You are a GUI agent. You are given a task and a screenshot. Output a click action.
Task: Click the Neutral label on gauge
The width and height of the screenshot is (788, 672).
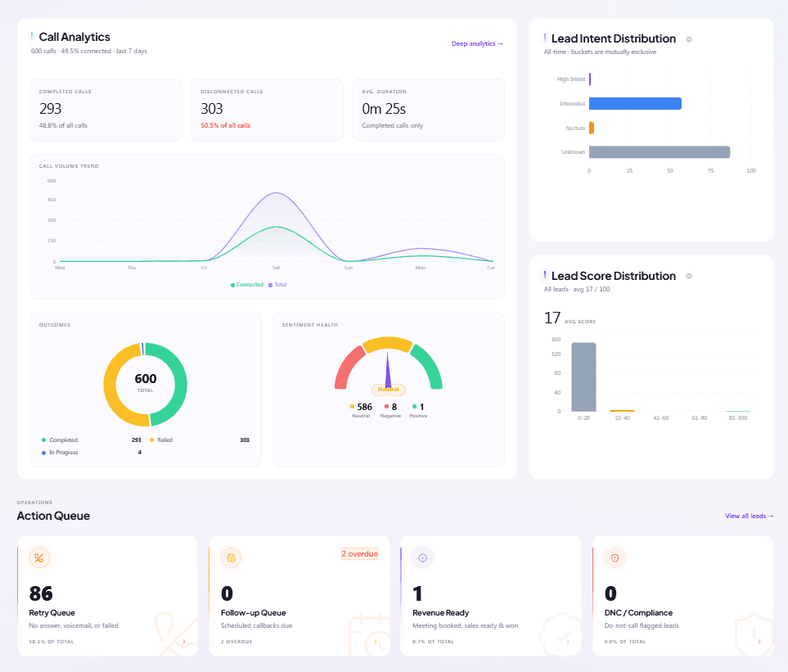pos(389,390)
